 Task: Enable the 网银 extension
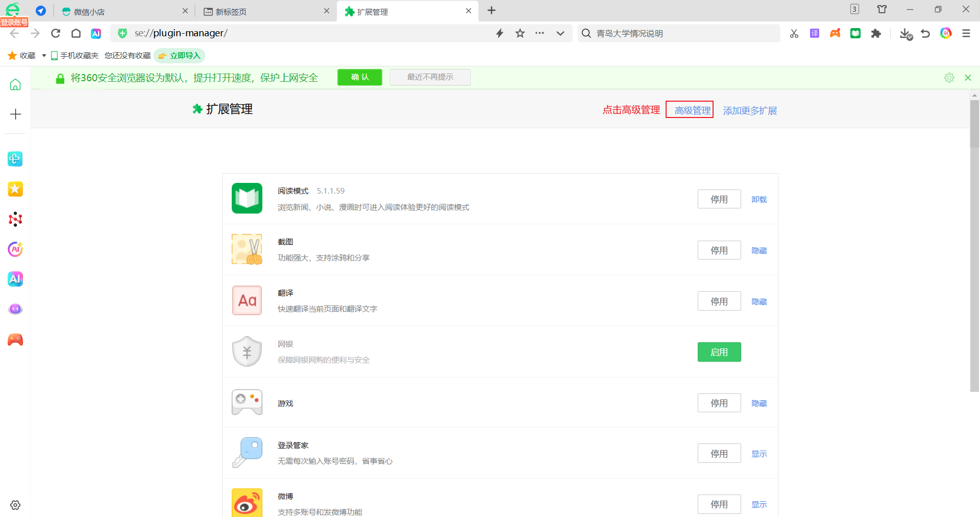coord(719,352)
